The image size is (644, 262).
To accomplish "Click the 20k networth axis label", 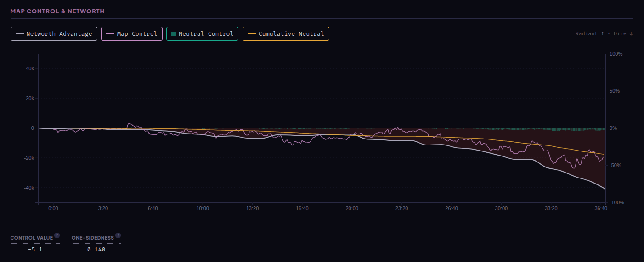I will pos(30,98).
